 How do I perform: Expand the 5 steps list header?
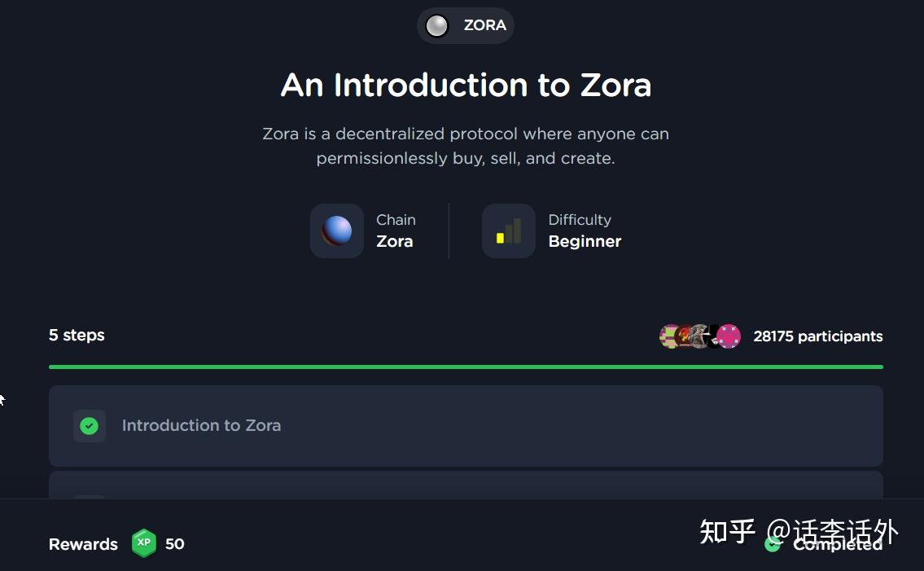77,335
